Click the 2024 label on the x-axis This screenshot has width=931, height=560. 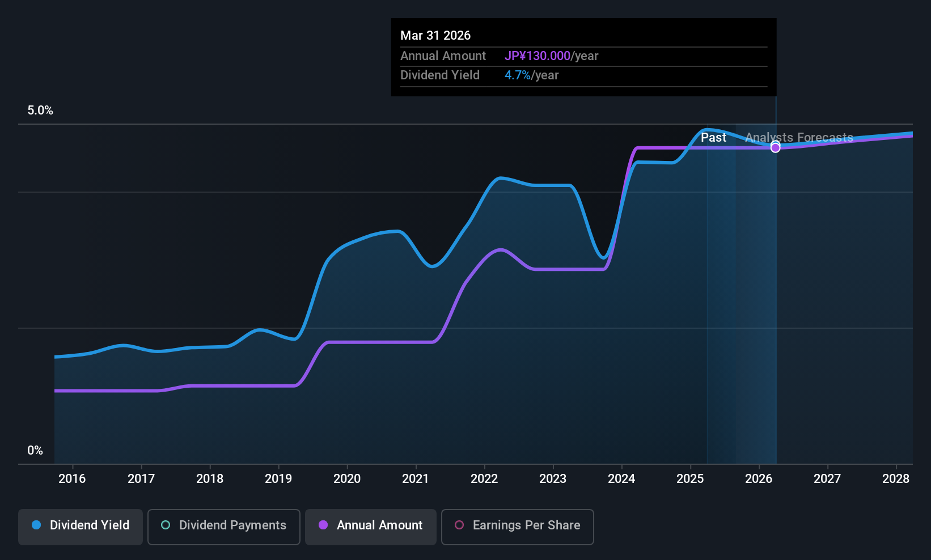point(621,479)
